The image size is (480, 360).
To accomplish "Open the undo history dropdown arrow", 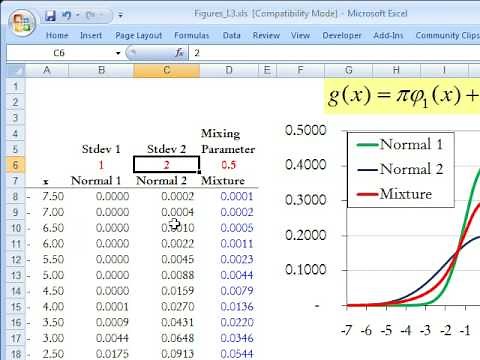I will point(77,15).
